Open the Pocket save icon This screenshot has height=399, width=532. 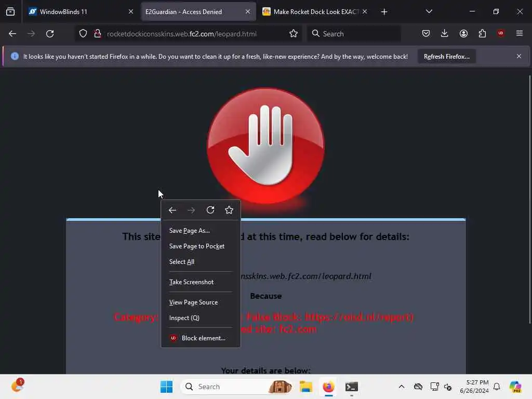click(x=426, y=33)
